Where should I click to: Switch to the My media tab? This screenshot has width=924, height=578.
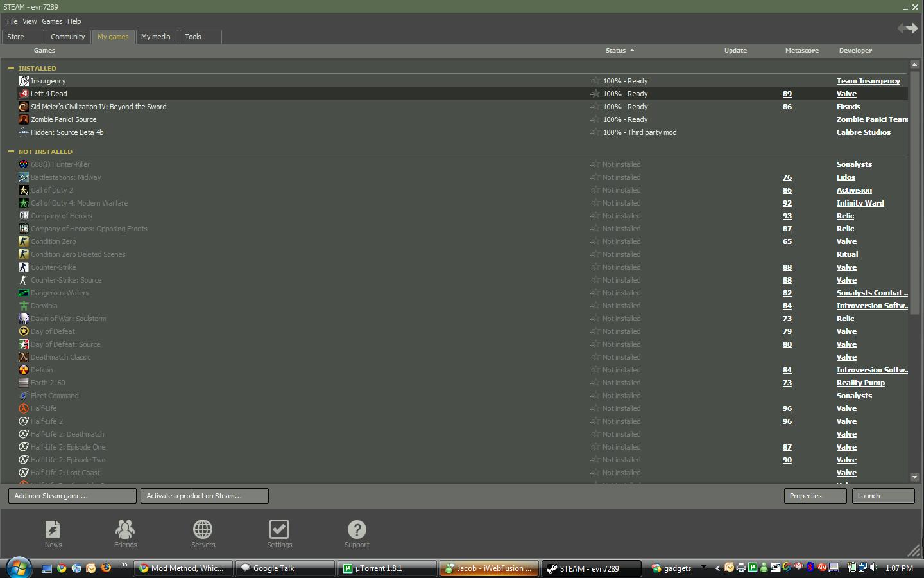156,37
